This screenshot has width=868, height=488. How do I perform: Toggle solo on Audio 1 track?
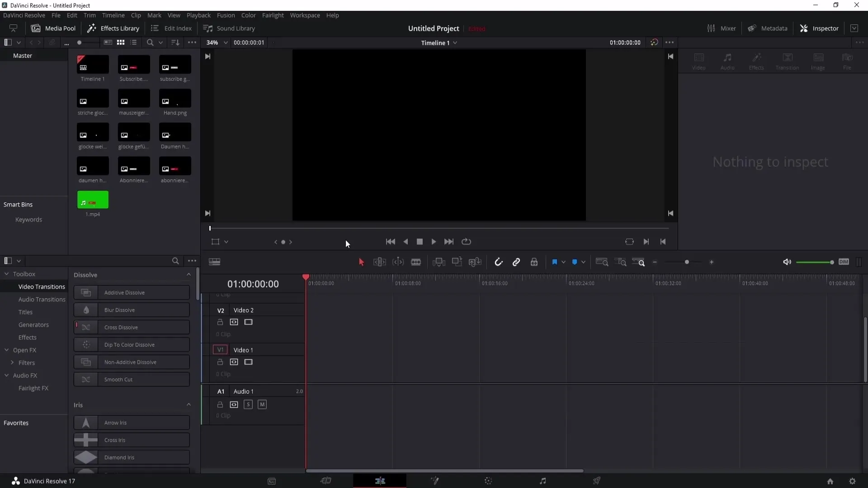pos(248,404)
